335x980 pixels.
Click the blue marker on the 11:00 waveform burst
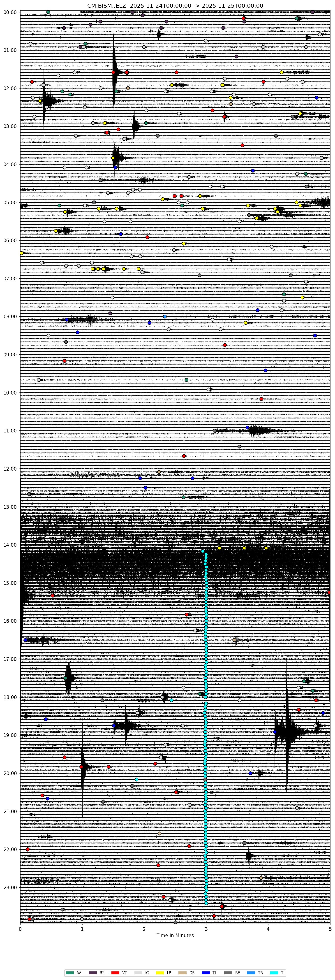(x=247, y=428)
